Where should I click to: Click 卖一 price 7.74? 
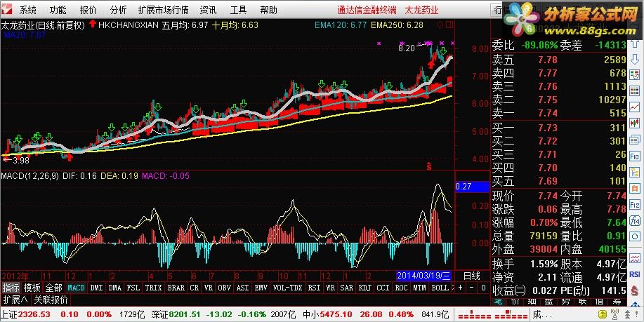pos(548,113)
